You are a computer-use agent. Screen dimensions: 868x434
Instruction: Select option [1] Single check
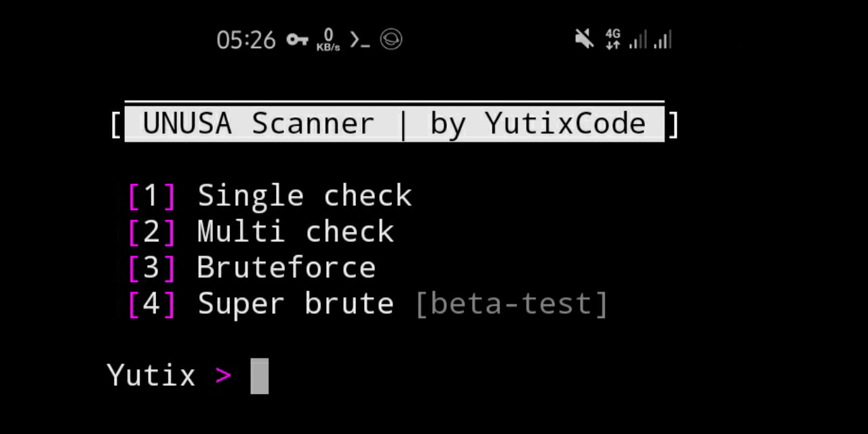click(270, 195)
